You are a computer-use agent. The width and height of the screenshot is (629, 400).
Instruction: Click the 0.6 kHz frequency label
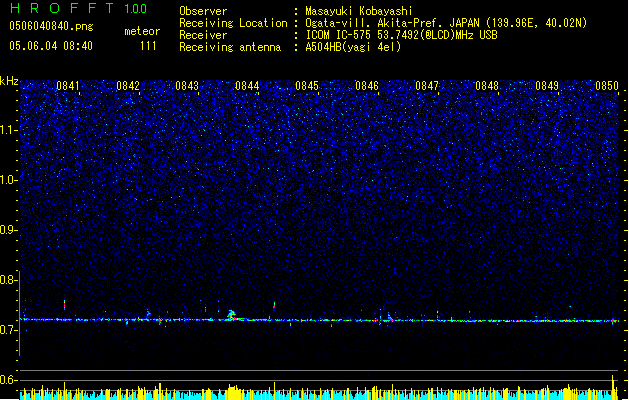click(8, 380)
